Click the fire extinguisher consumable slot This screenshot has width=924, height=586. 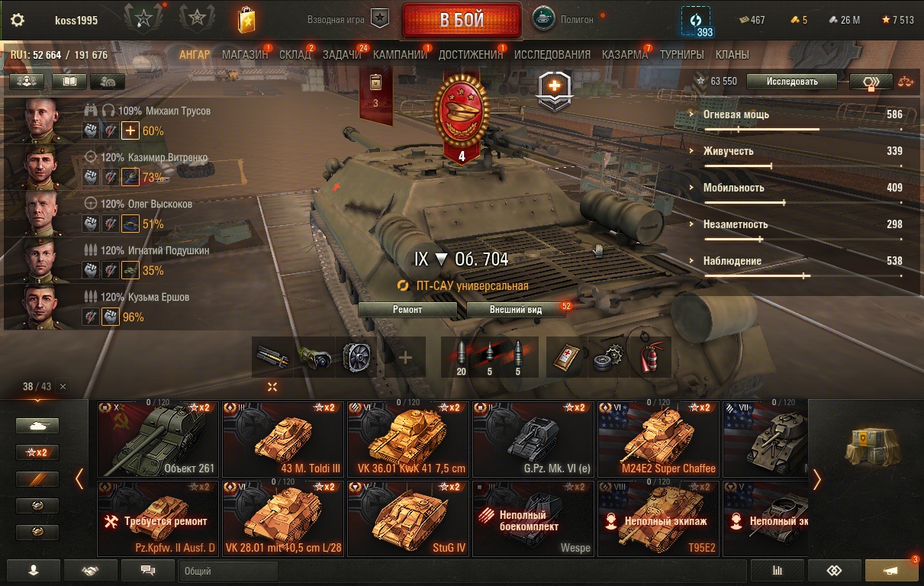649,356
